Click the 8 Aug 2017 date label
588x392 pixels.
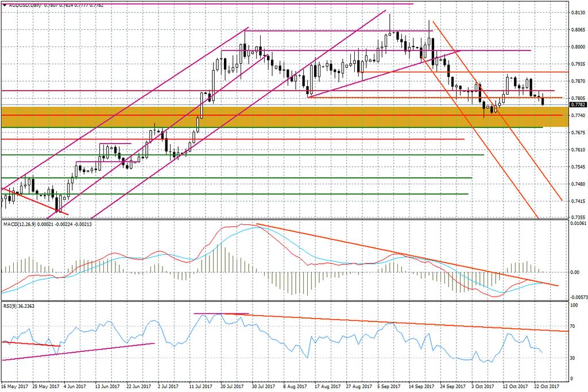click(295, 386)
